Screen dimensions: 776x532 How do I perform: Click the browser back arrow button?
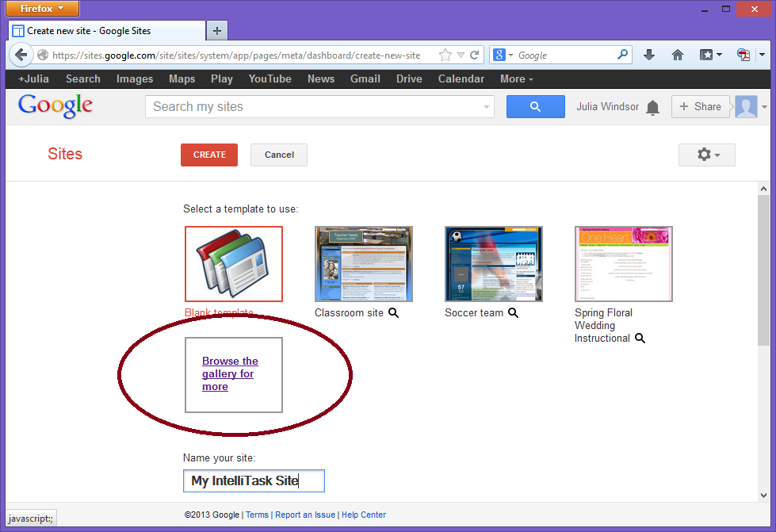pos(21,55)
